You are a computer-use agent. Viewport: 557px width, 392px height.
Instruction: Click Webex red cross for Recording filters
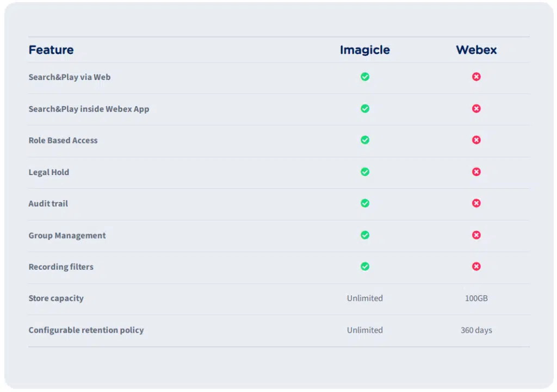pyautogui.click(x=476, y=266)
